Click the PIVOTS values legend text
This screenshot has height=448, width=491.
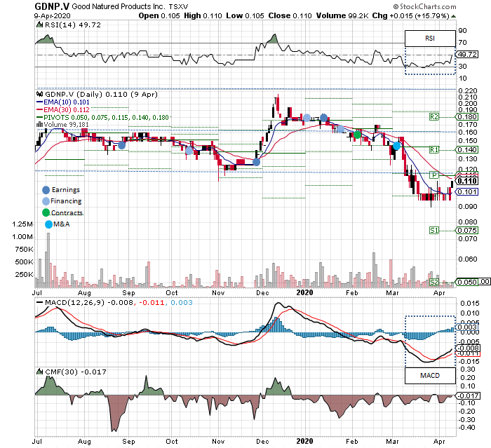[106, 118]
